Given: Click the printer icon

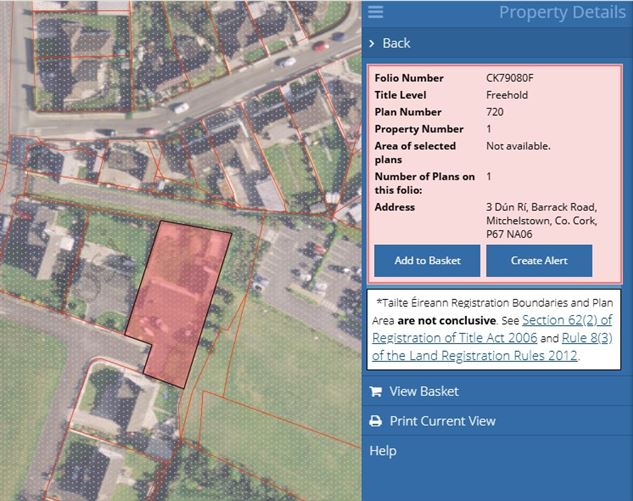Looking at the screenshot, I should tap(375, 421).
